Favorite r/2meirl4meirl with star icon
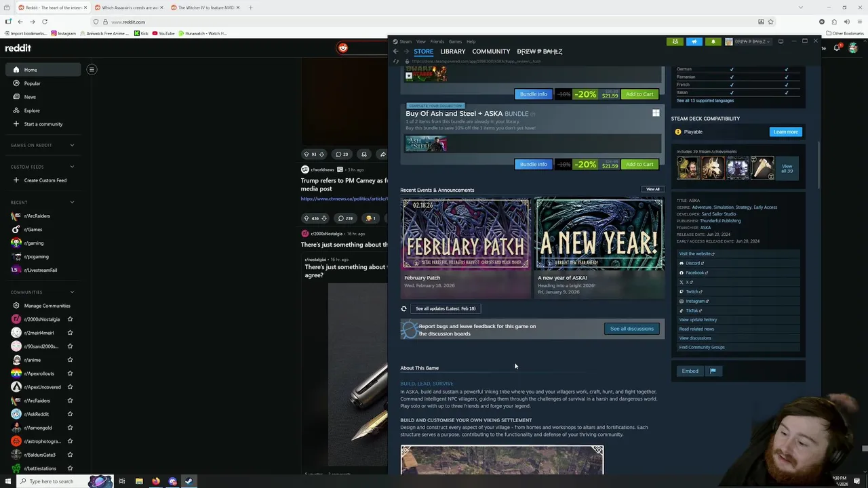Screen dimensions: 868x488 [x=70, y=333]
